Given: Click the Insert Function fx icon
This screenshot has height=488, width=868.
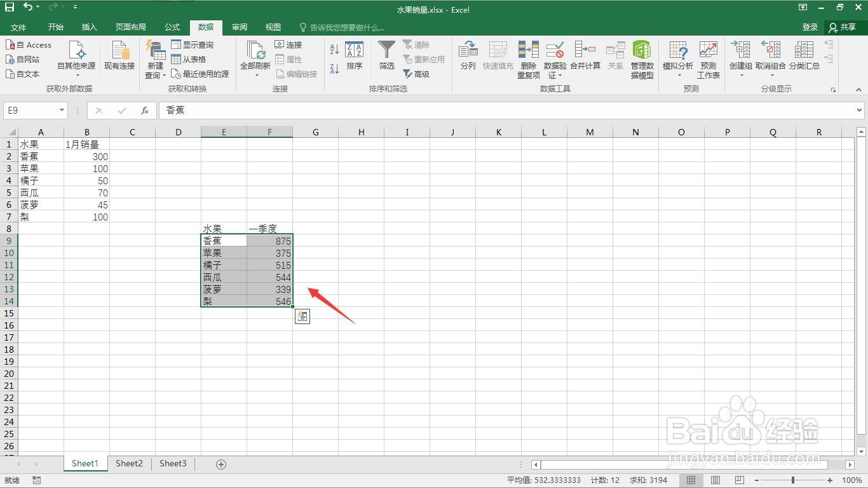Looking at the screenshot, I should click(145, 111).
